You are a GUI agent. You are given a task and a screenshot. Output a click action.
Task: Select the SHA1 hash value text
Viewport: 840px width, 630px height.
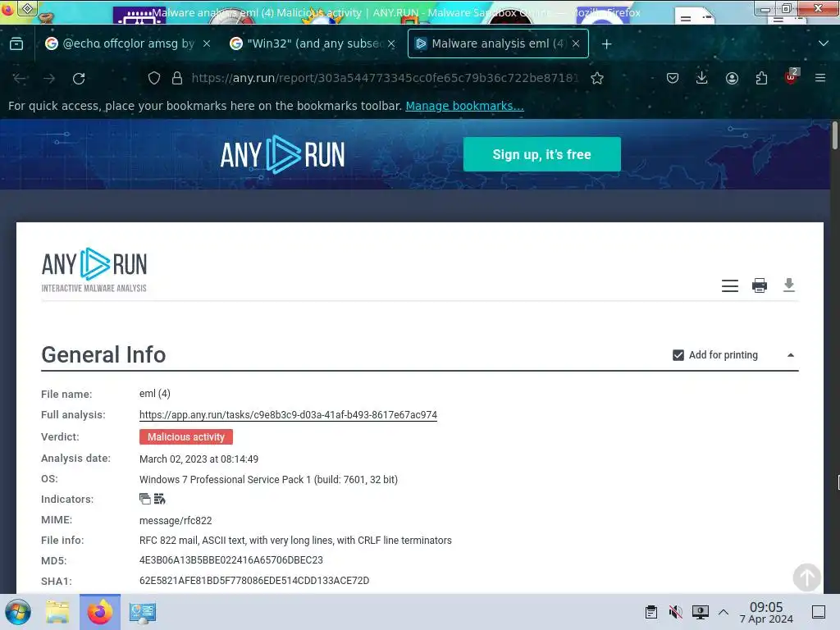[254, 581]
